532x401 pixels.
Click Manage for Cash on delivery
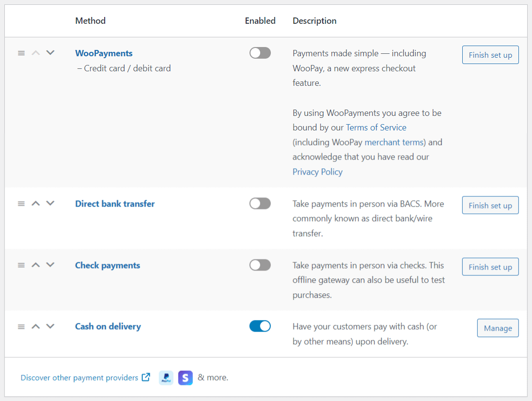(x=498, y=328)
